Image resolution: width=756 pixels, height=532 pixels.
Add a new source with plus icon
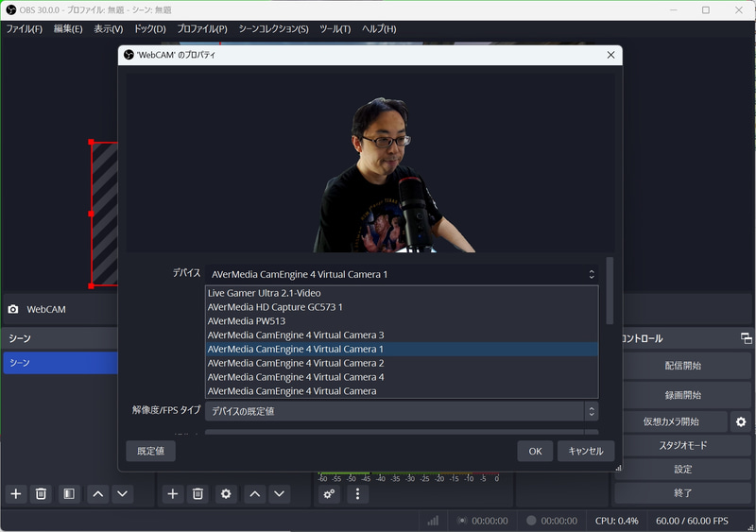point(173,494)
